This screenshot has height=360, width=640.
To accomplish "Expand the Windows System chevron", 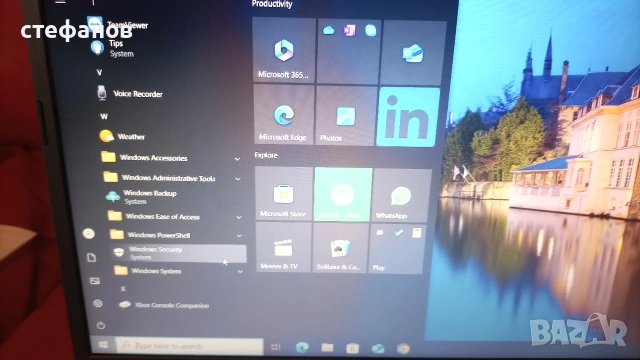I will point(240,271).
